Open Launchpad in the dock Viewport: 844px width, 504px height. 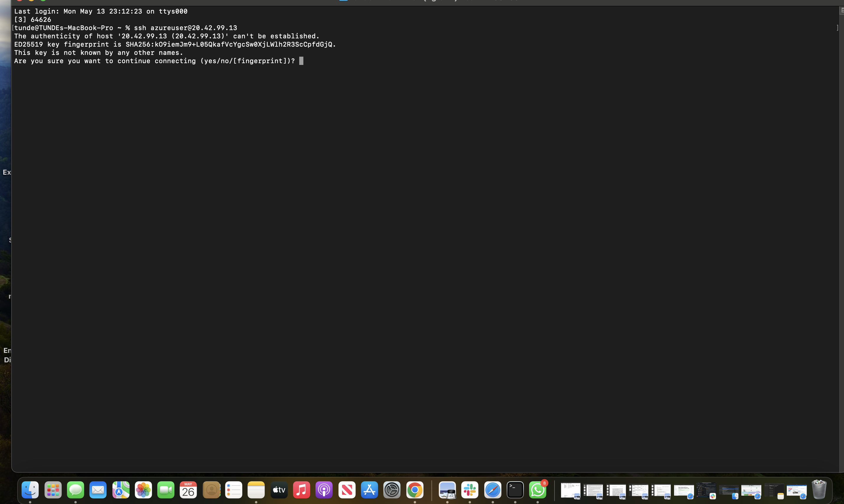(x=53, y=490)
